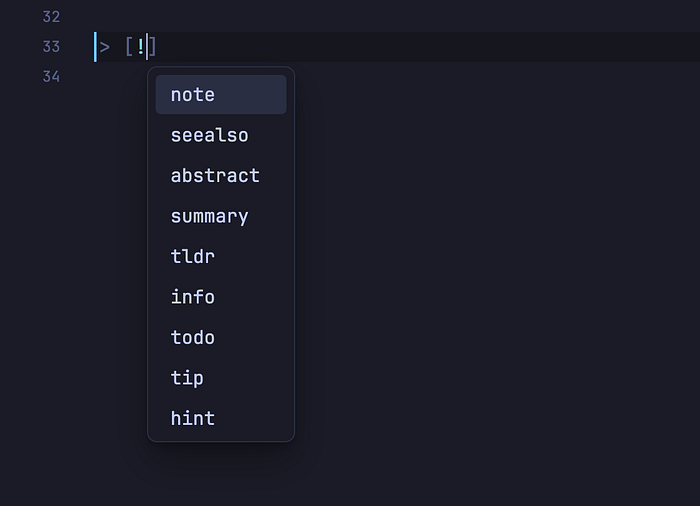Click the blockquote ">" marker on line 33
Image resolution: width=700 pixels, height=506 pixels.
104,47
